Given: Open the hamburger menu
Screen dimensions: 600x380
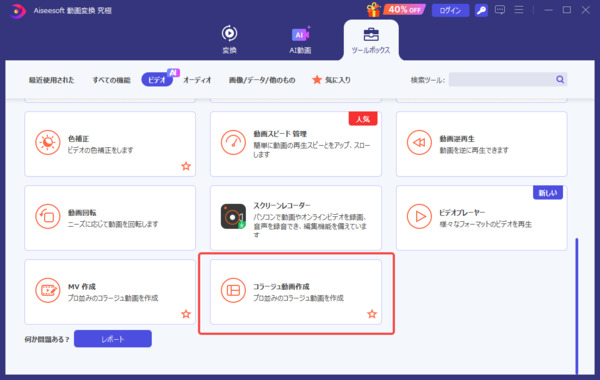Looking at the screenshot, I should tap(519, 10).
